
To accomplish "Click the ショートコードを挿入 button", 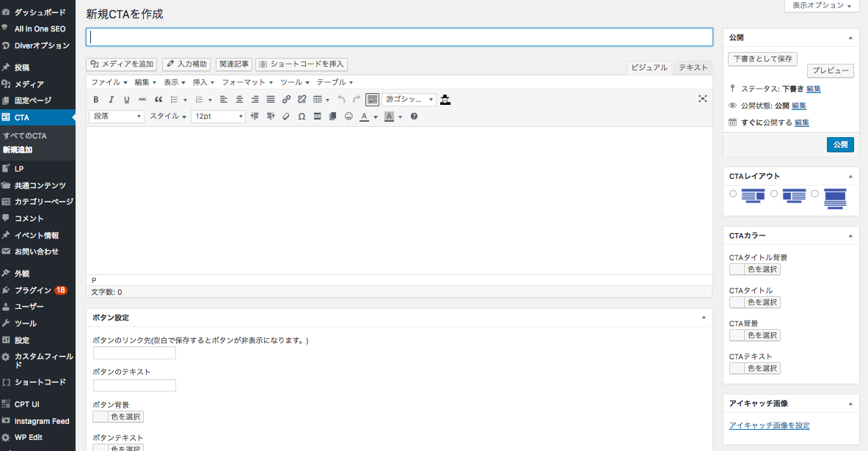I will point(302,65).
